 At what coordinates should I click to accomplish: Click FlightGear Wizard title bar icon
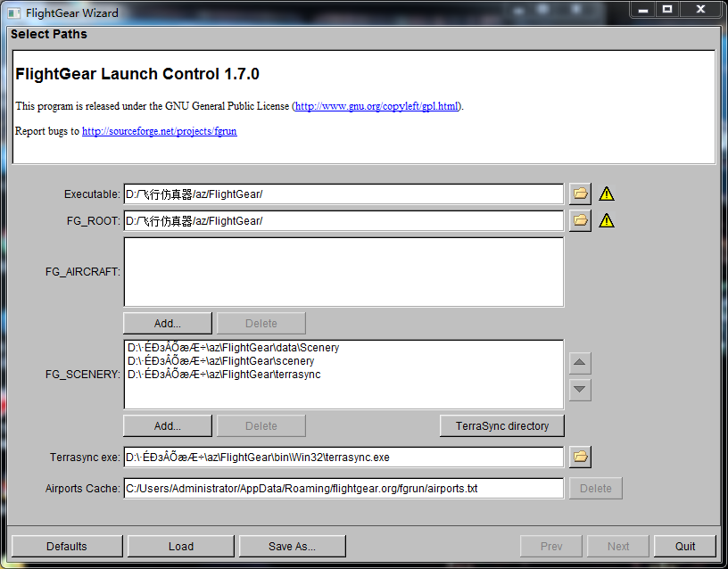click(x=14, y=13)
